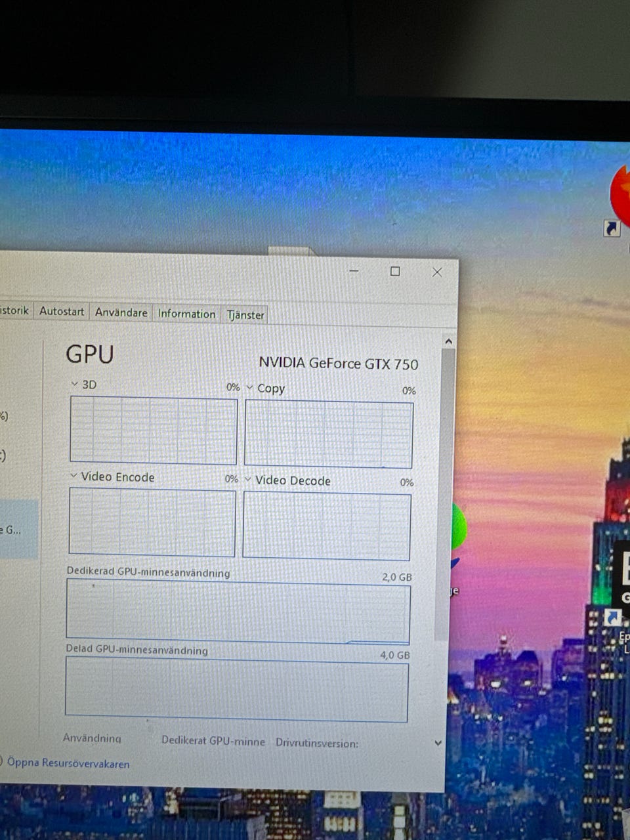Viewport: 630px width, 840px height.
Task: Click the Copy utilization graph
Action: click(x=329, y=434)
